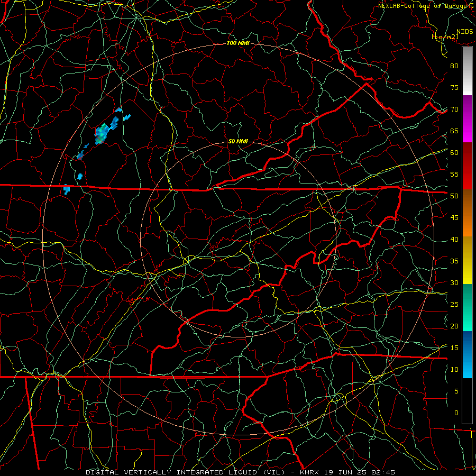The width and height of the screenshot is (476, 476).
Task: Click the [kg/m2] units label
Action: (445, 37)
